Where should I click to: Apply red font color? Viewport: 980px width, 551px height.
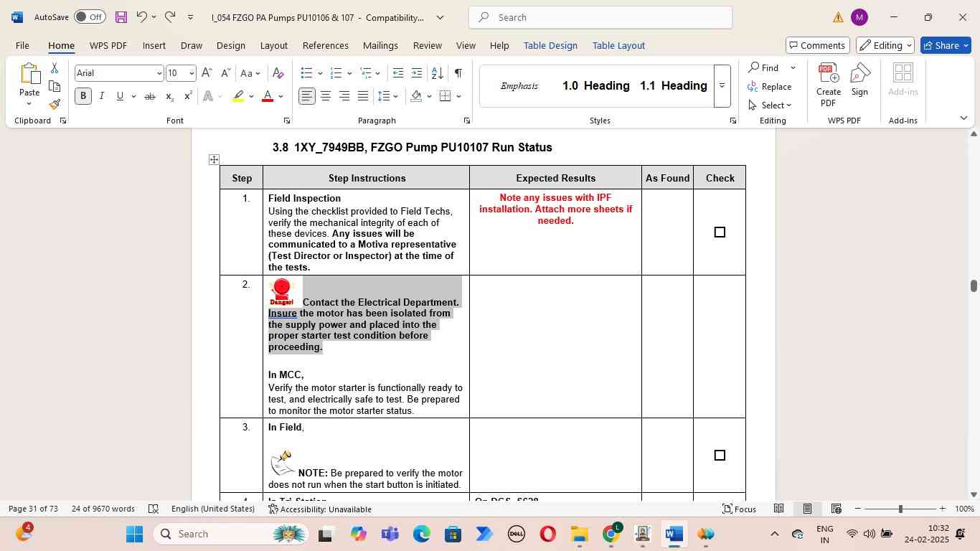click(268, 96)
